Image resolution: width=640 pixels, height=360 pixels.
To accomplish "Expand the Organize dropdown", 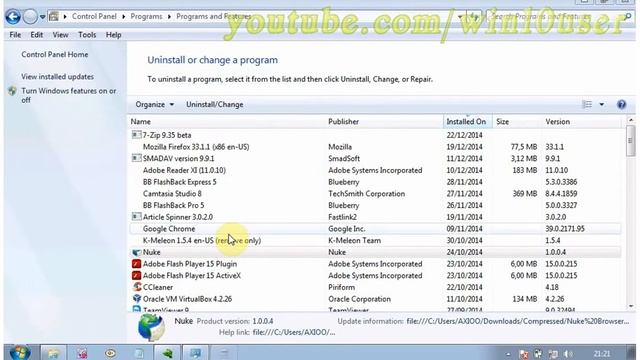I will click(x=155, y=104).
